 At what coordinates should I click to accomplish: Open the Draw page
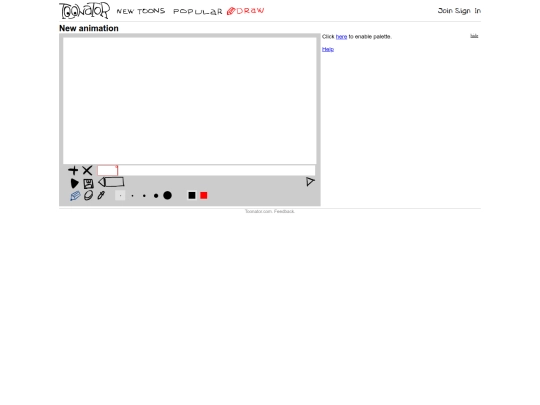pos(246,11)
